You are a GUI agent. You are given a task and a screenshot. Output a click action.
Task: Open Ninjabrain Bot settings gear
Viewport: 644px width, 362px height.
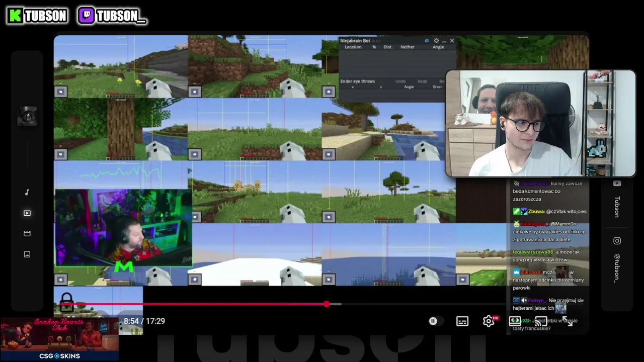click(436, 41)
